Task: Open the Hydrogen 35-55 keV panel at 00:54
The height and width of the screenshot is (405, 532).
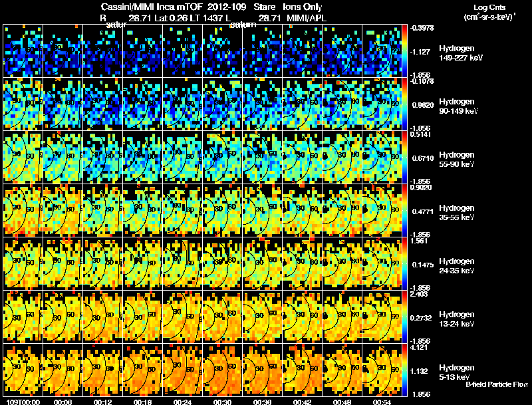Action: pos(382,210)
